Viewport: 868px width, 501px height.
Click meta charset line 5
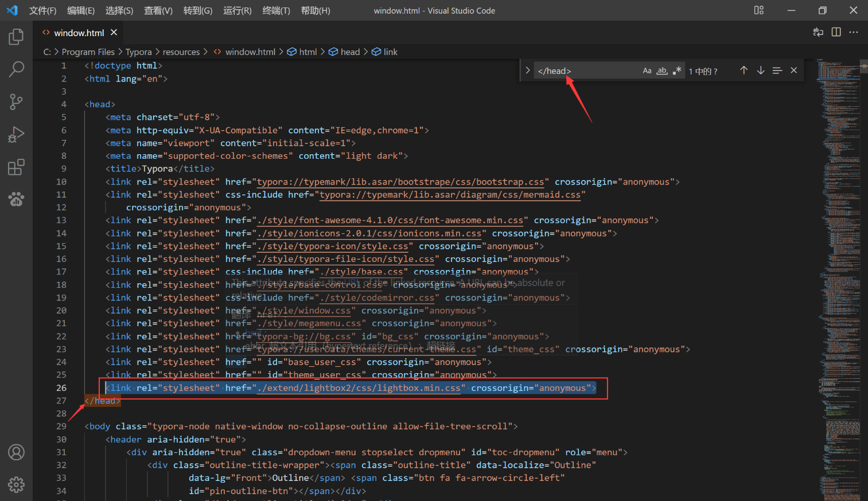[163, 117]
